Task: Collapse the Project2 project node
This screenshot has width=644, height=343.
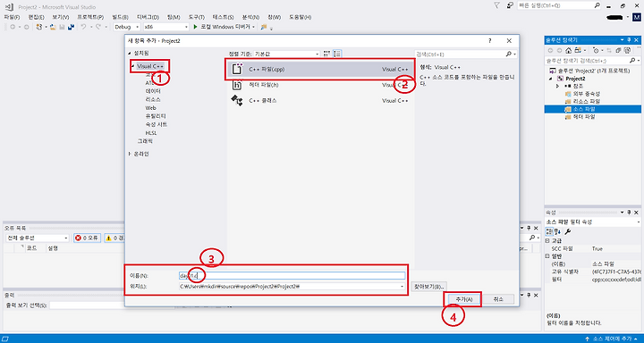Action: click(x=551, y=79)
